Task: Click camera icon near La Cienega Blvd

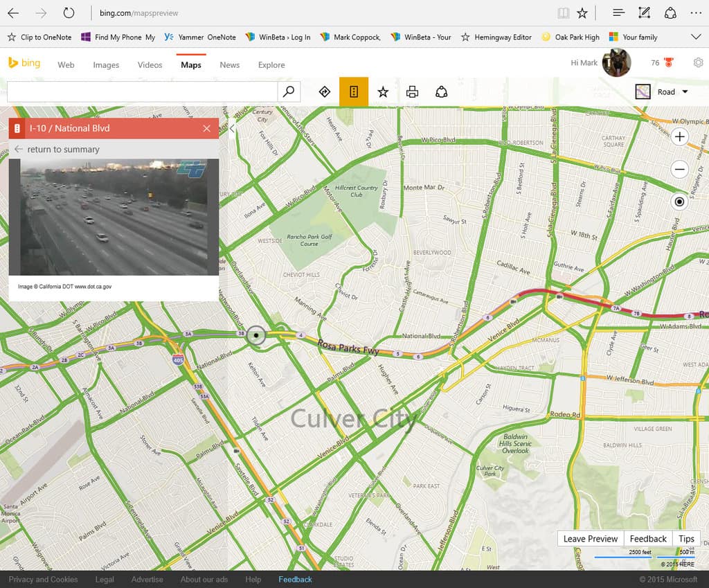Action: click(559, 296)
